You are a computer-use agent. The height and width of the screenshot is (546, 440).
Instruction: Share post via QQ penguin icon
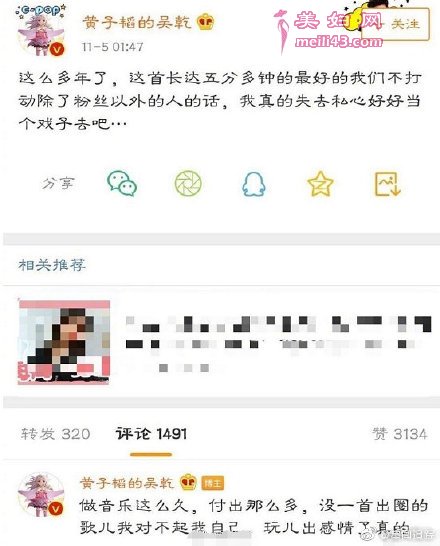click(x=254, y=184)
